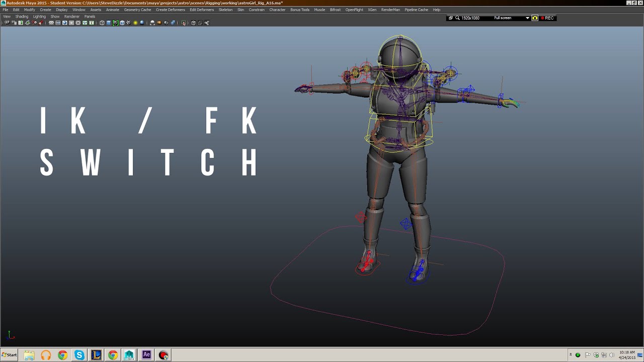The image size is (644, 362).
Task: Click the yellow screenshot camera icon
Action: coord(535,18)
